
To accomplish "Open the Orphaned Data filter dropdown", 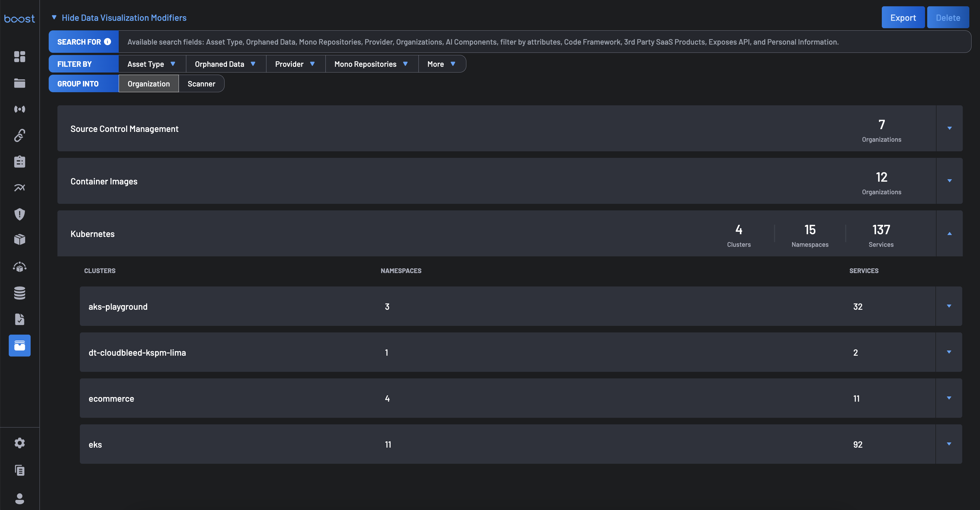I will (x=226, y=64).
